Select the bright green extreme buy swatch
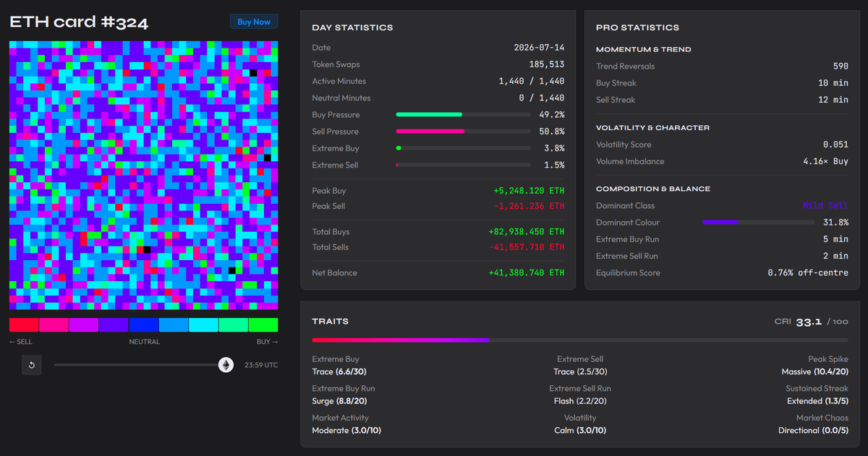Image resolution: width=868 pixels, height=456 pixels. click(263, 325)
